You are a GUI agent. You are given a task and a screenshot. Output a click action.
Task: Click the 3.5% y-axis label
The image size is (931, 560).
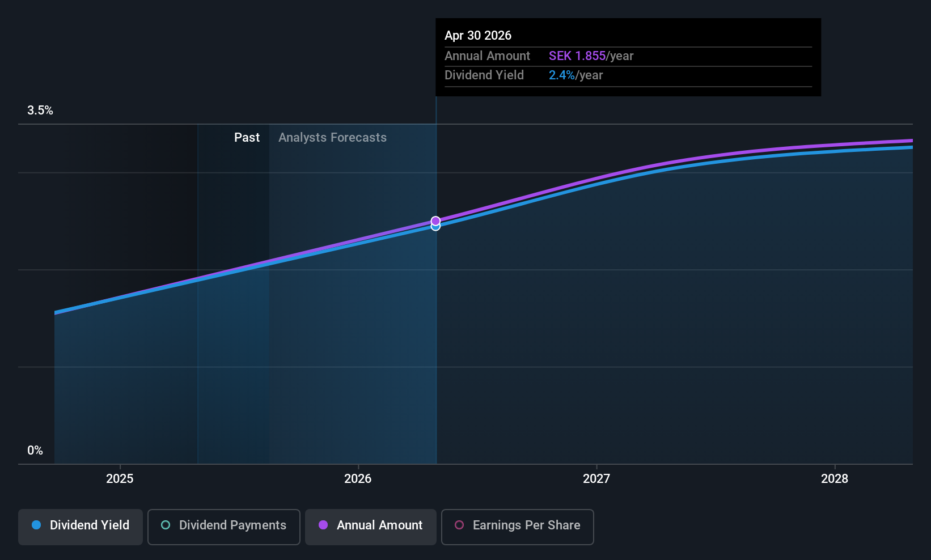(40, 111)
